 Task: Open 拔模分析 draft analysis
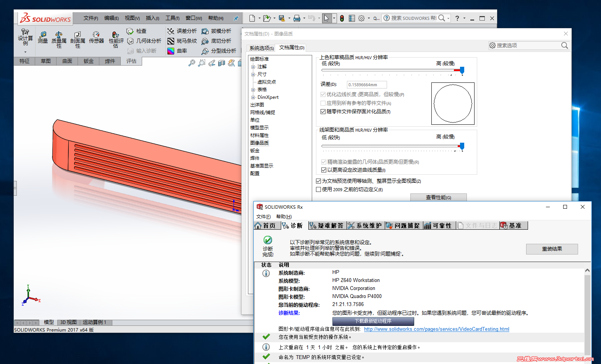pyautogui.click(x=216, y=31)
